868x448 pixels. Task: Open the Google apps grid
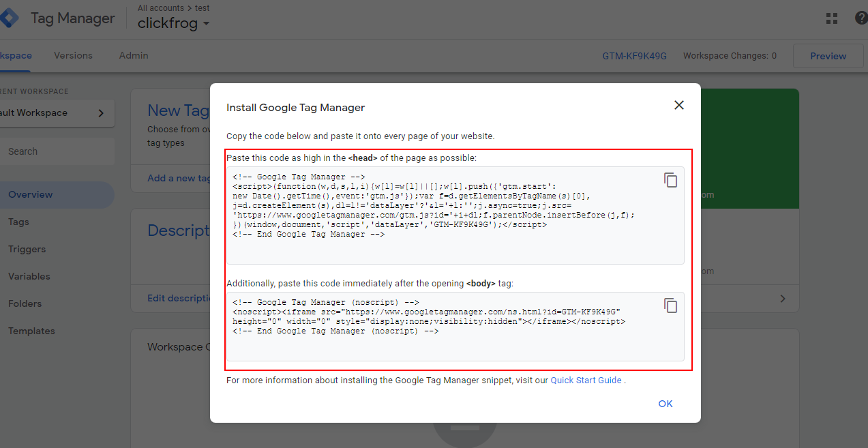click(831, 18)
